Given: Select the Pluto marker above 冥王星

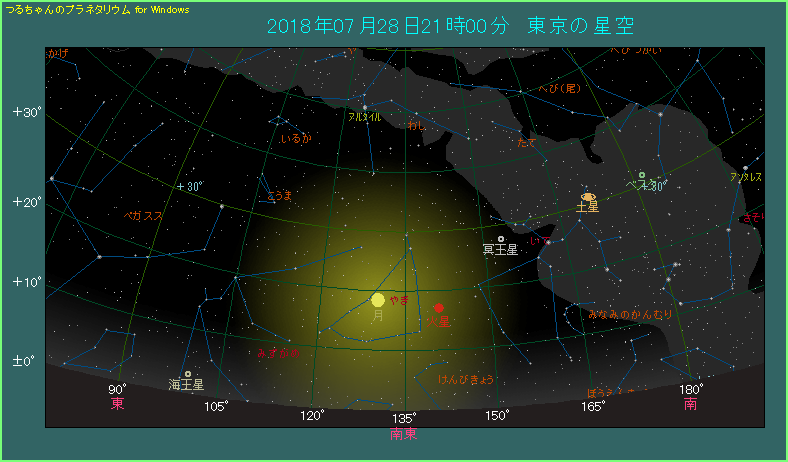Looking at the screenshot, I should click(x=501, y=239).
